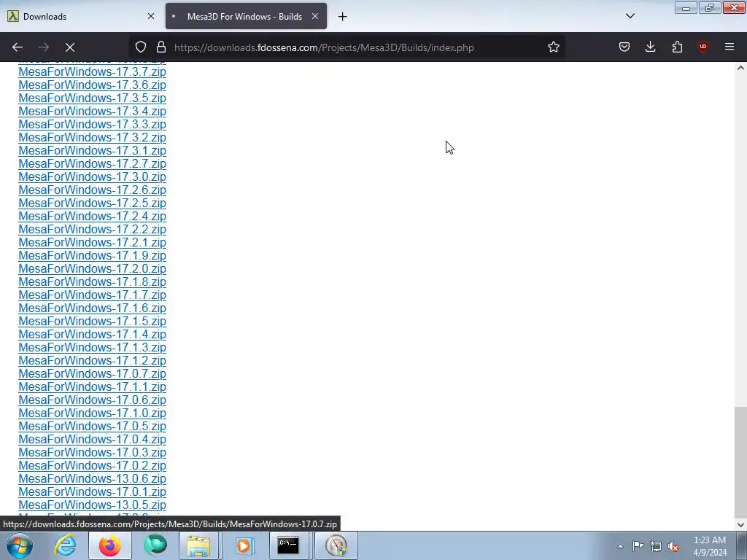
Task: Get MesaForWindows-17.2.7.zip
Action: pyautogui.click(x=93, y=164)
